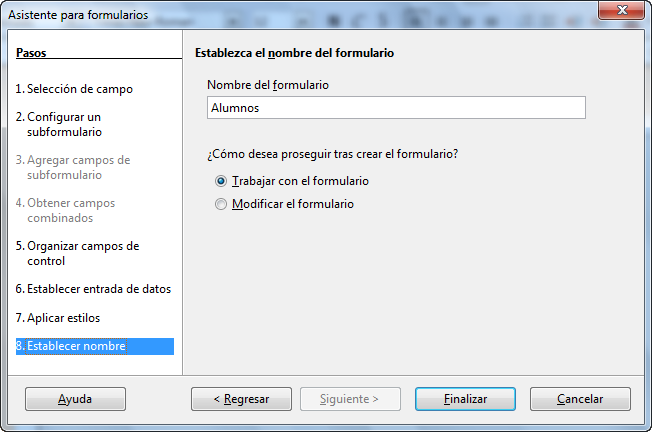Image resolution: width=652 pixels, height=432 pixels.
Task: Select 'Trabajar con el formulario' radio button
Action: 221,181
